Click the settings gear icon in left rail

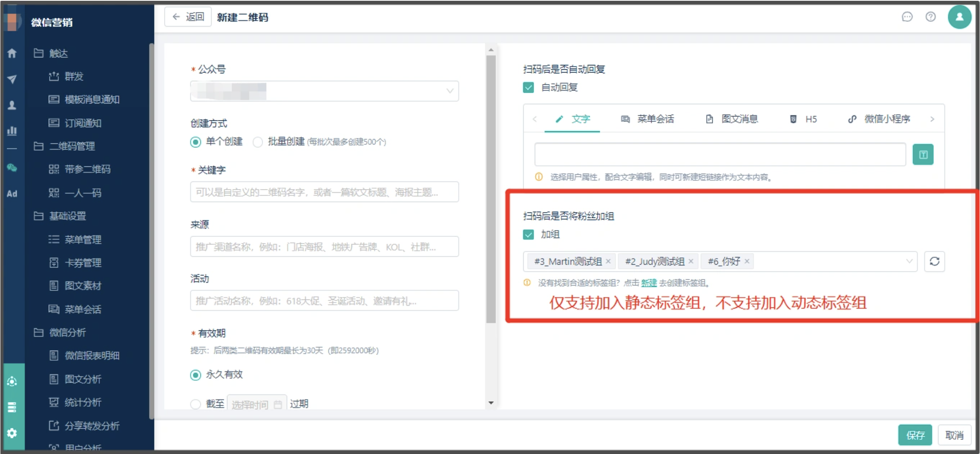(x=12, y=433)
